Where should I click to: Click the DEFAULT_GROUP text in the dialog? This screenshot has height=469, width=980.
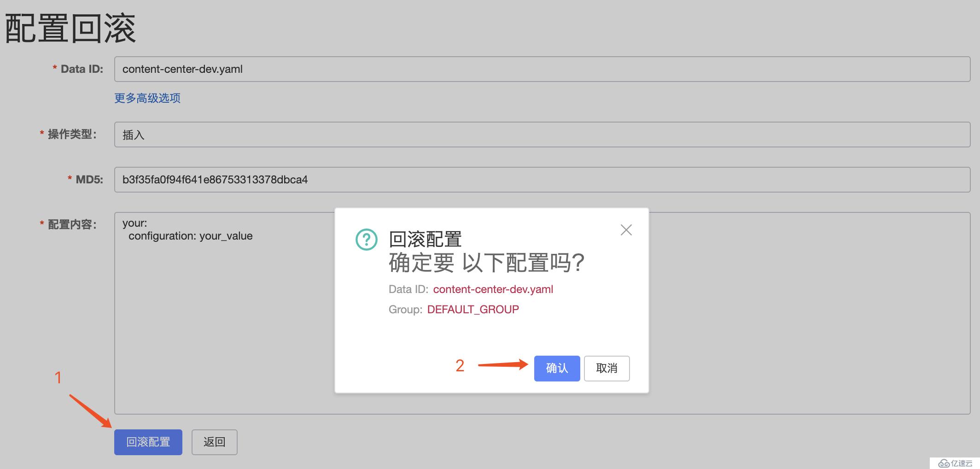[x=473, y=309]
